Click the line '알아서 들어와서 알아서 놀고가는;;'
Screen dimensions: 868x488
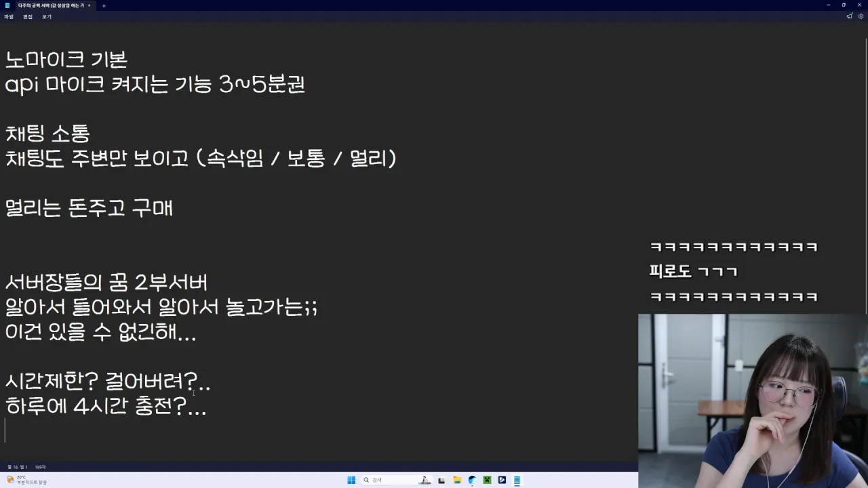click(161, 307)
